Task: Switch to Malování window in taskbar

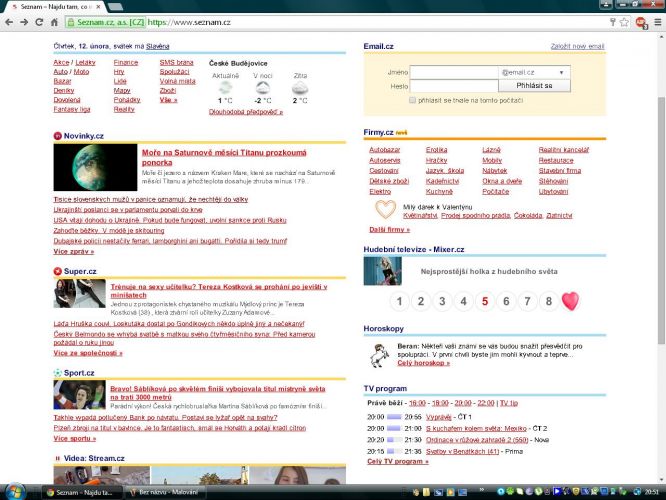Action: tap(164, 492)
